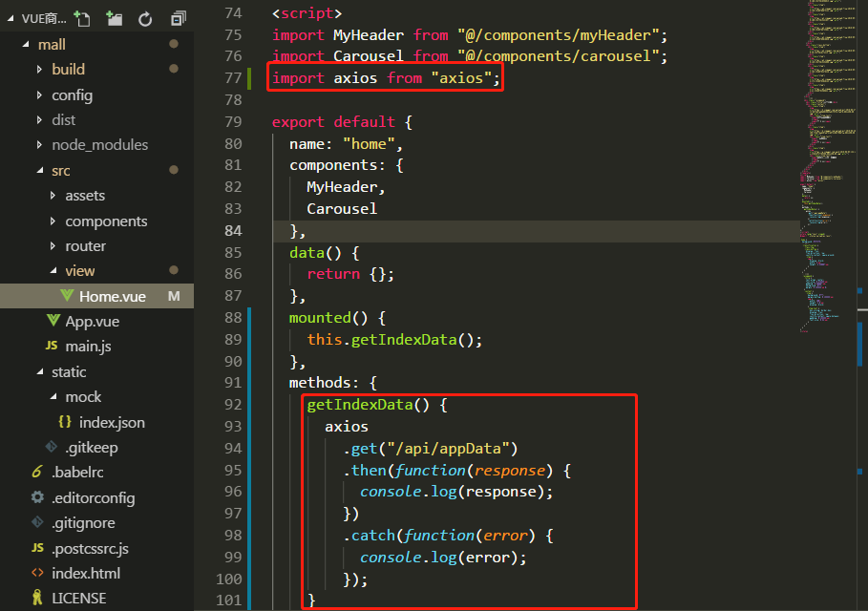Expand the components folder arrow
This screenshot has height=611, width=868.
53,221
